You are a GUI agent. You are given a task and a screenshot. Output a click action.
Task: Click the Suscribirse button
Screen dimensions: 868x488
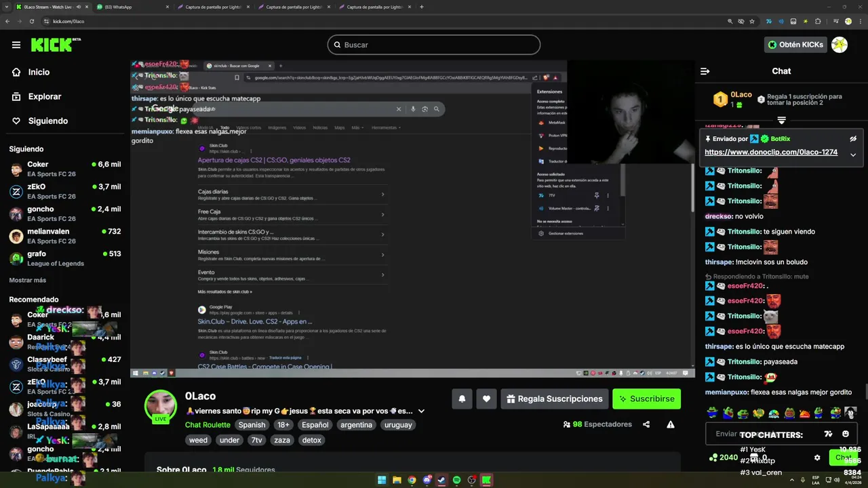tap(646, 399)
